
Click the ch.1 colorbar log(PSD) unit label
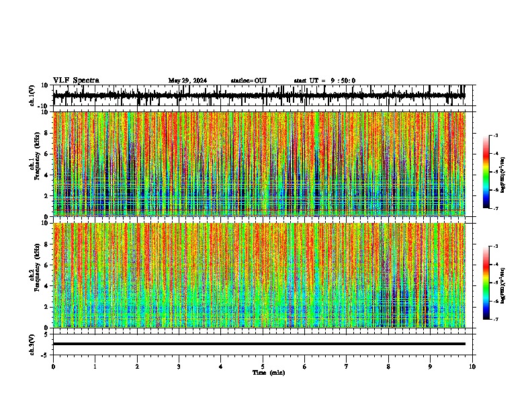point(502,175)
